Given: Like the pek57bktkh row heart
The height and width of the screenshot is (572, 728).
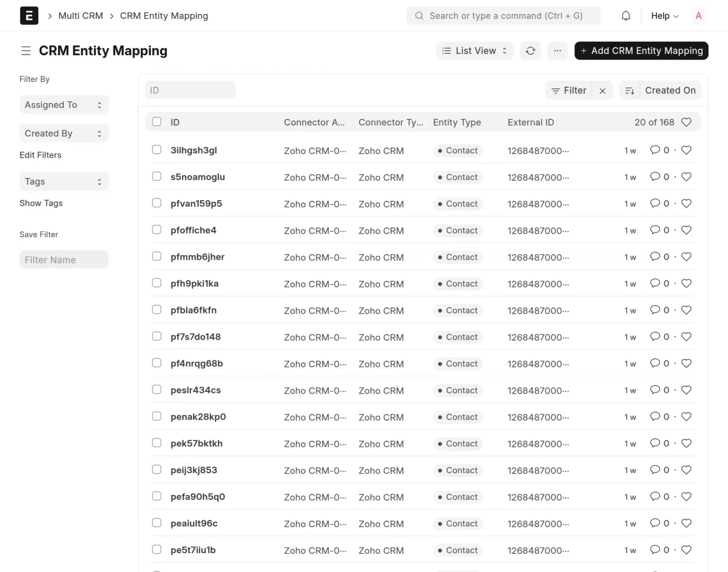Looking at the screenshot, I should 686,444.
